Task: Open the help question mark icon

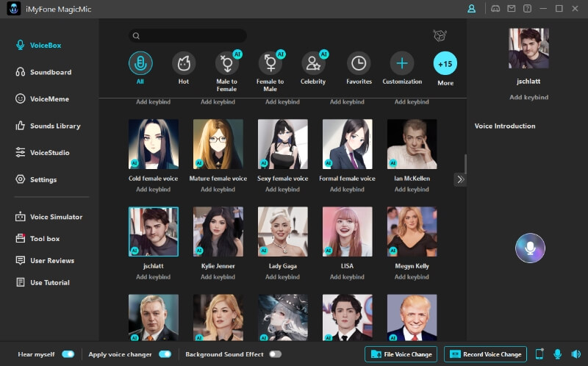Action: click(x=527, y=9)
